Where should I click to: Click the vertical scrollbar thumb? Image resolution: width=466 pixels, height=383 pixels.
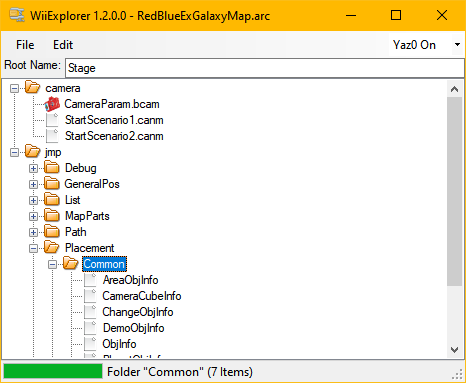click(454, 191)
